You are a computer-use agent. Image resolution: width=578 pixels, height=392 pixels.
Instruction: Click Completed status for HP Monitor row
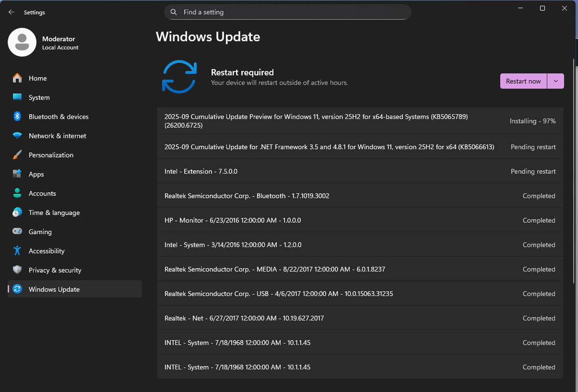point(539,220)
